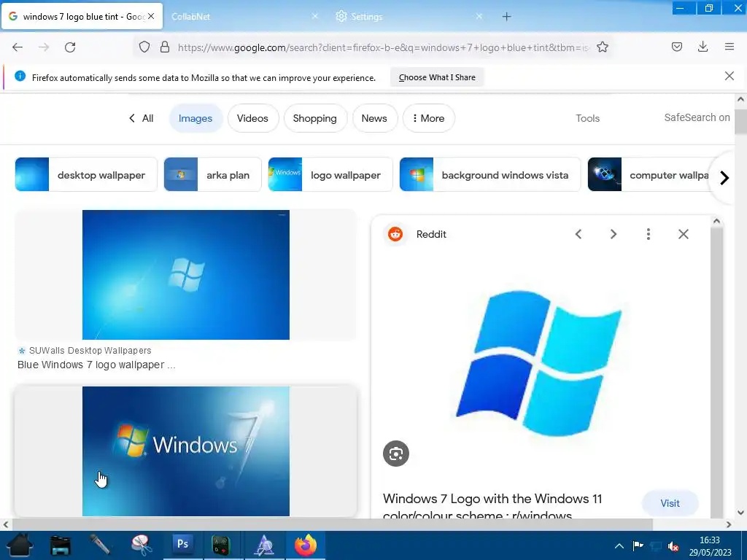
Task: Click the Action Center flag tray icon
Action: [638, 545]
